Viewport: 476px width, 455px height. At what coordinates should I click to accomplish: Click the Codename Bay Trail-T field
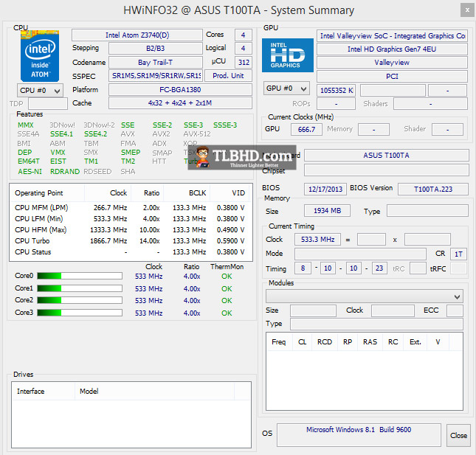click(156, 63)
